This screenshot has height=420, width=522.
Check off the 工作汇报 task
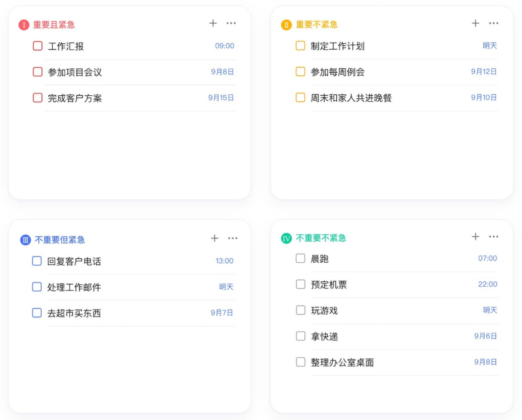click(37, 46)
